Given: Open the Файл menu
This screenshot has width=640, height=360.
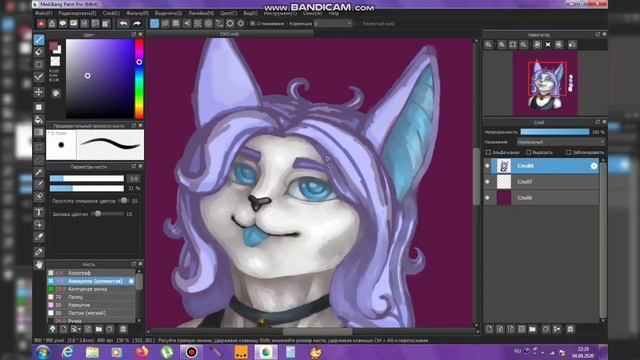Looking at the screenshot, I should click(x=44, y=13).
